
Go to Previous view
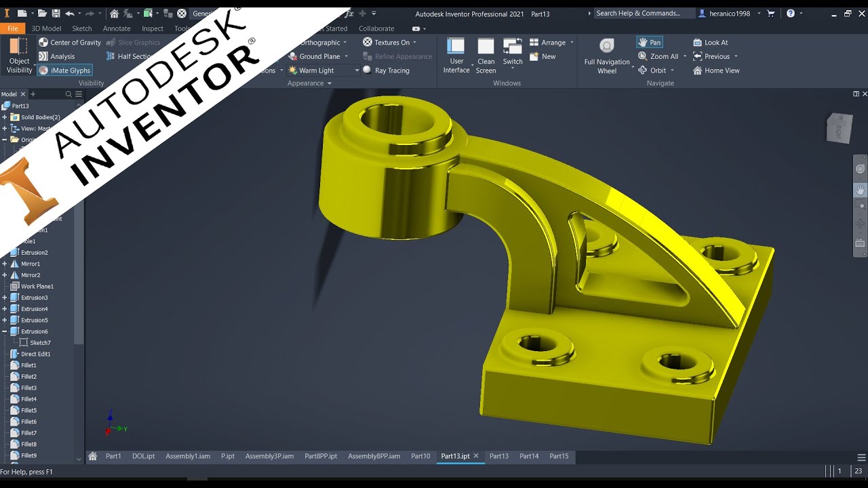[711, 56]
